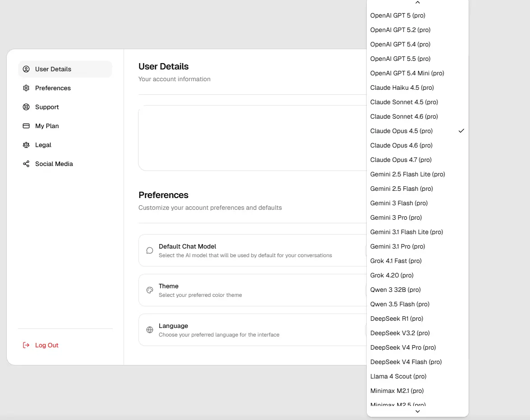Open the Legal section
Screen dimensions: 530x420
[x=65, y=145]
